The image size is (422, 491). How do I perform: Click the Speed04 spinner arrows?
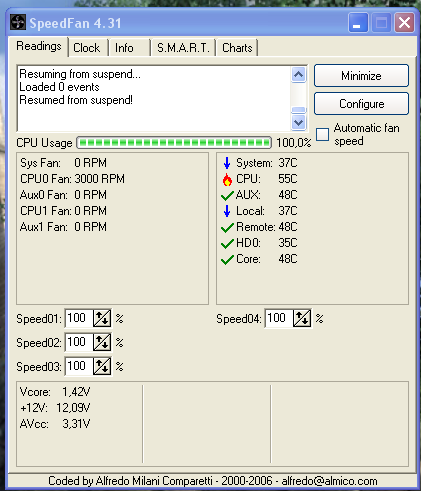click(302, 318)
